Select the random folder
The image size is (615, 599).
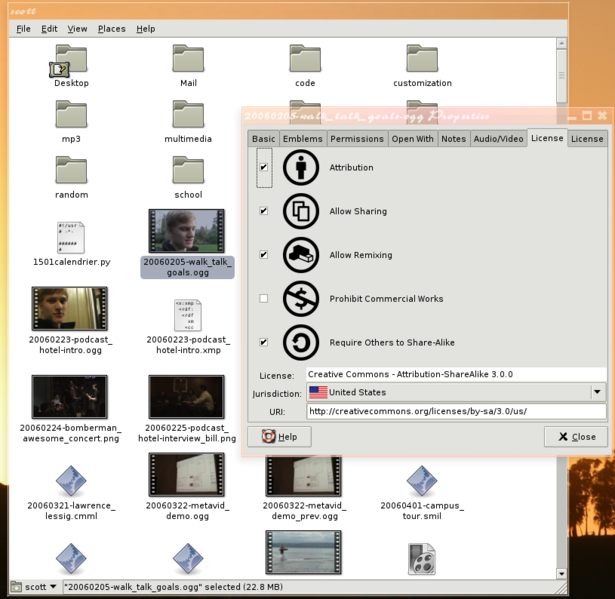(x=71, y=170)
